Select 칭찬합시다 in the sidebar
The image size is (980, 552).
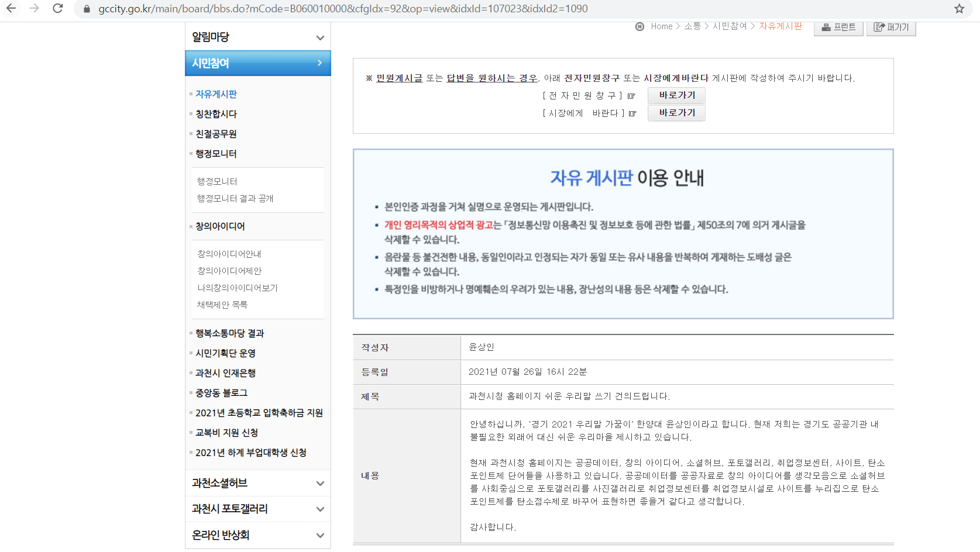pos(216,114)
